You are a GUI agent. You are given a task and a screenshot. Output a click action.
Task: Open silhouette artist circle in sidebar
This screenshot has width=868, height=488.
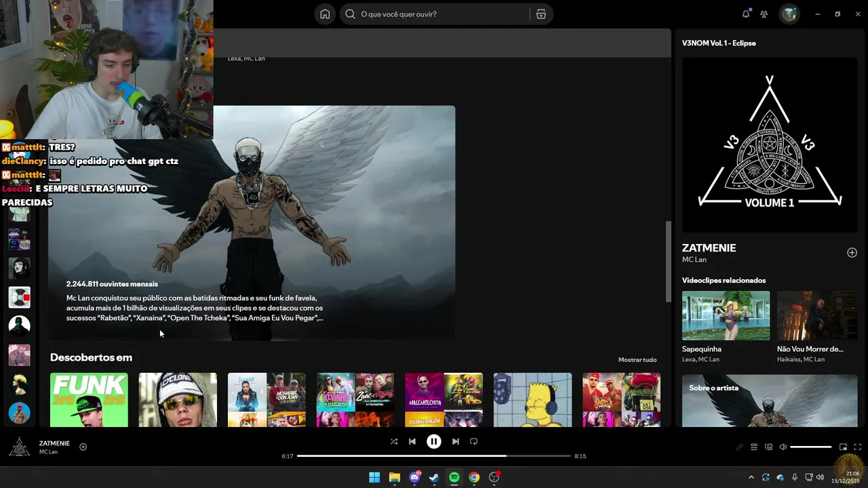click(19, 326)
